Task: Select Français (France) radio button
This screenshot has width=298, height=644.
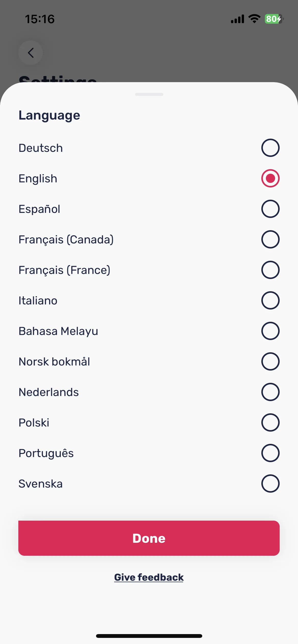Action: [x=270, y=270]
